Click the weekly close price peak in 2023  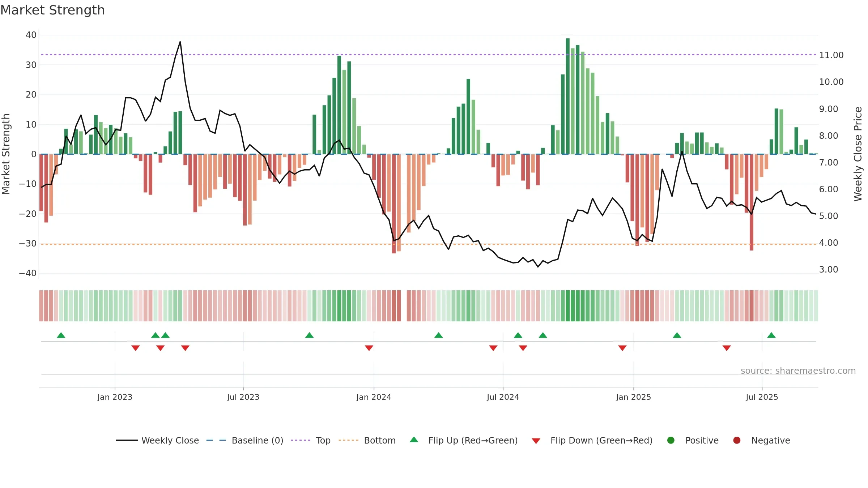click(x=180, y=42)
